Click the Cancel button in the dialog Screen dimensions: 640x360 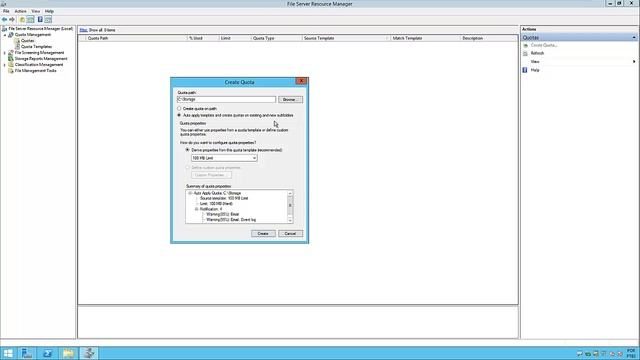coord(290,233)
